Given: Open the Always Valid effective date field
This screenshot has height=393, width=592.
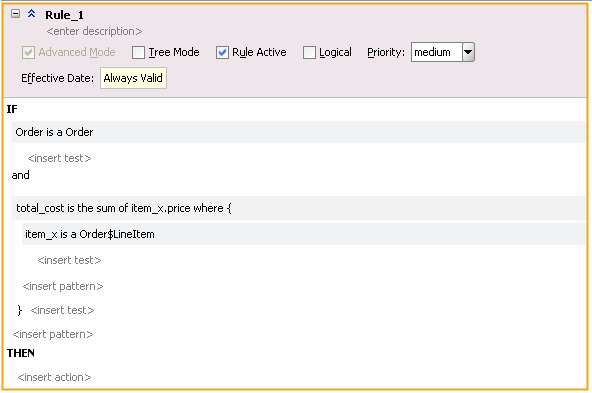Looking at the screenshot, I should pyautogui.click(x=133, y=78).
